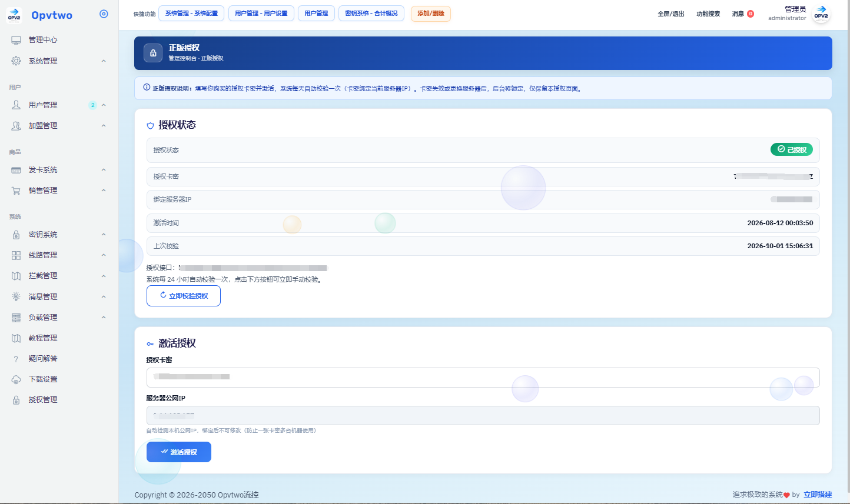850x504 pixels.
Task: Open 管理中心 via its monitor icon
Action: click(x=16, y=40)
